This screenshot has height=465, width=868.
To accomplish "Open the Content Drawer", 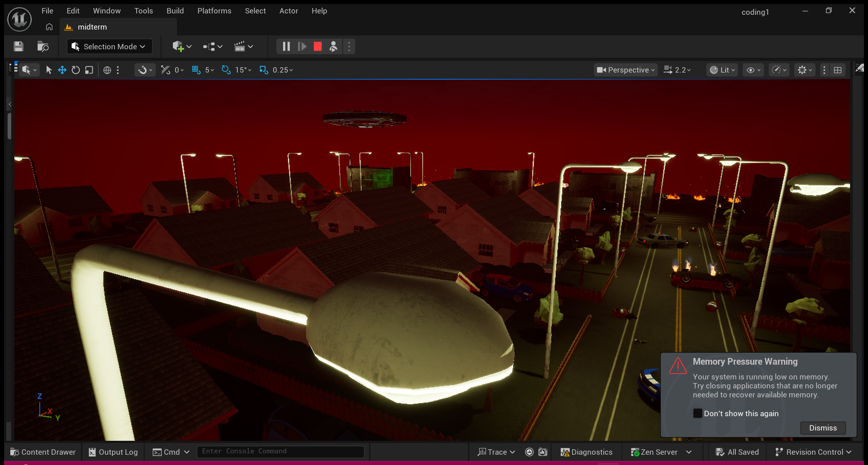I will [43, 452].
